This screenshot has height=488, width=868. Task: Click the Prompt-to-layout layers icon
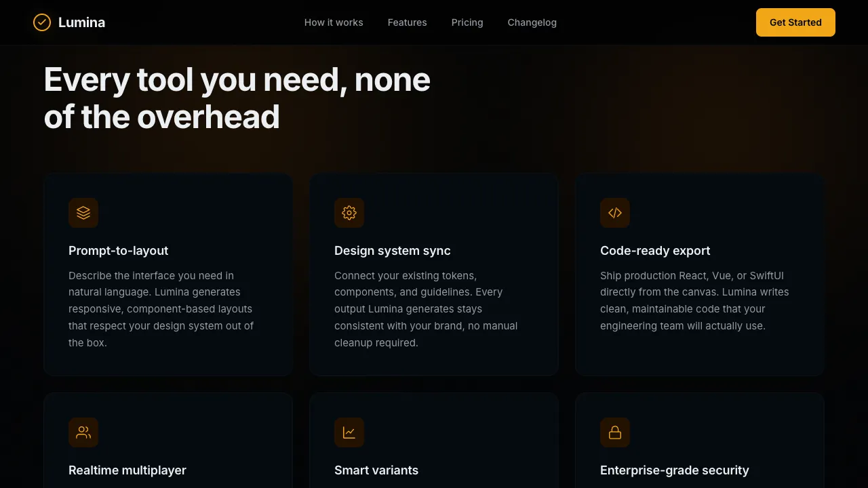(83, 213)
